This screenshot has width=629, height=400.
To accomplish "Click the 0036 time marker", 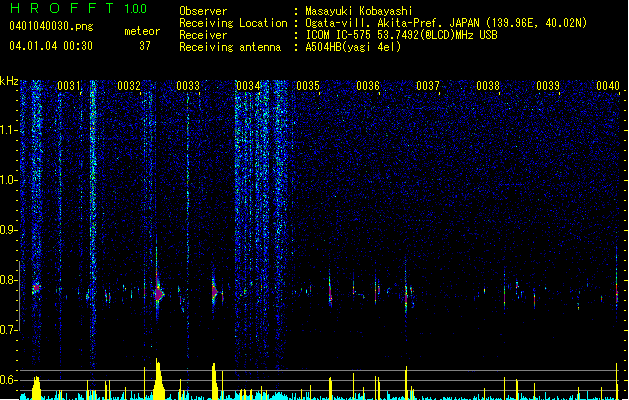I will [x=368, y=86].
